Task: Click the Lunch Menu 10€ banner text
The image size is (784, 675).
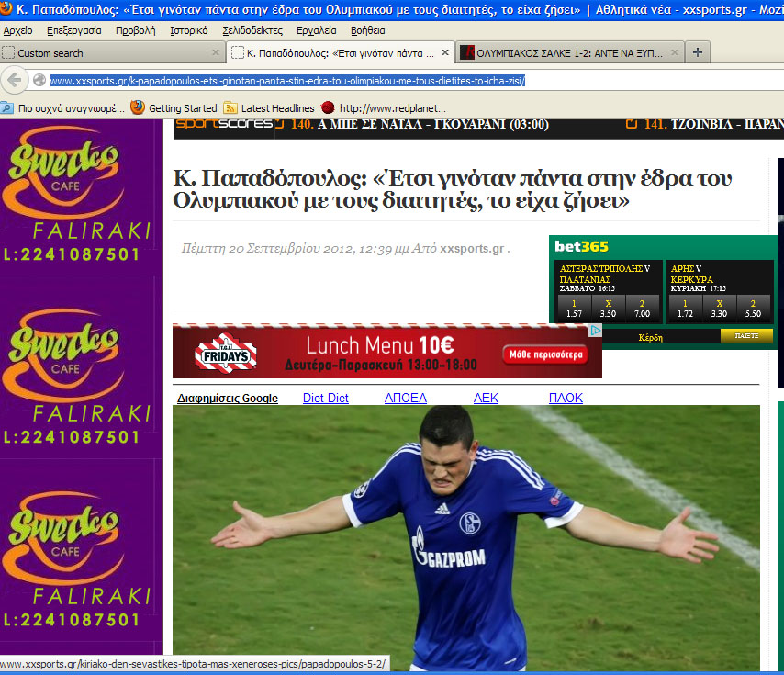Action: point(380,345)
